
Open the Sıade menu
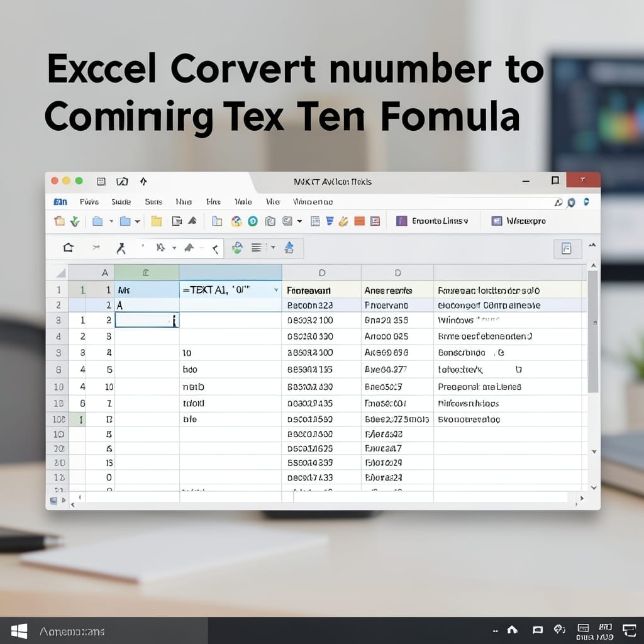(121, 202)
